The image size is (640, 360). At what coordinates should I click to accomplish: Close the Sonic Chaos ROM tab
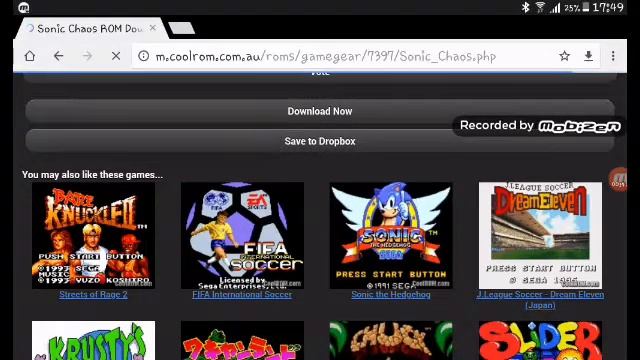point(153,28)
